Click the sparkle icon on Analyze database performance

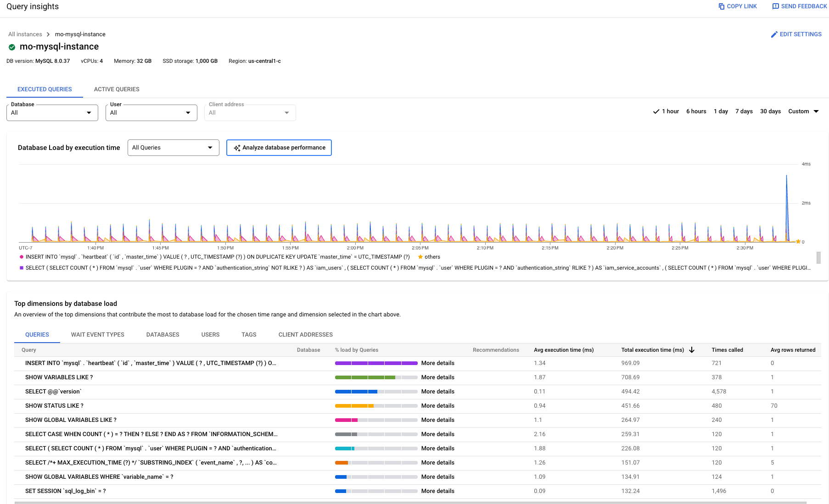pos(238,148)
